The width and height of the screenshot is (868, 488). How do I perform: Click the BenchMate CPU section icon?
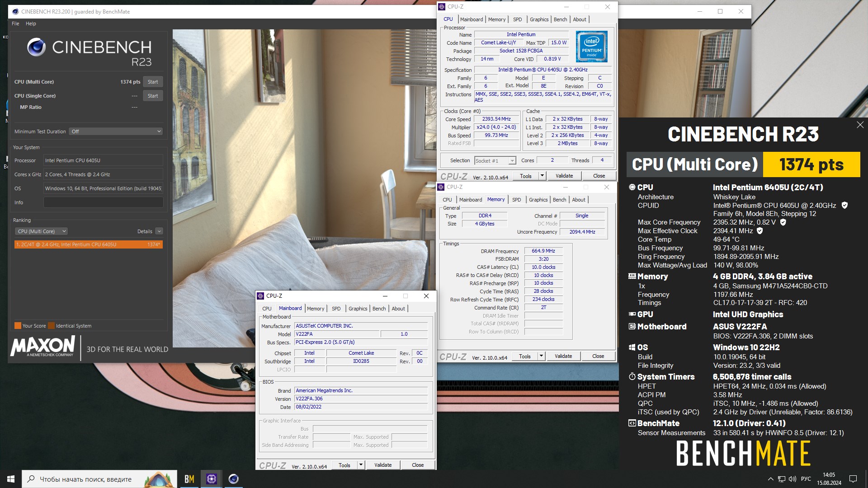pos(632,187)
